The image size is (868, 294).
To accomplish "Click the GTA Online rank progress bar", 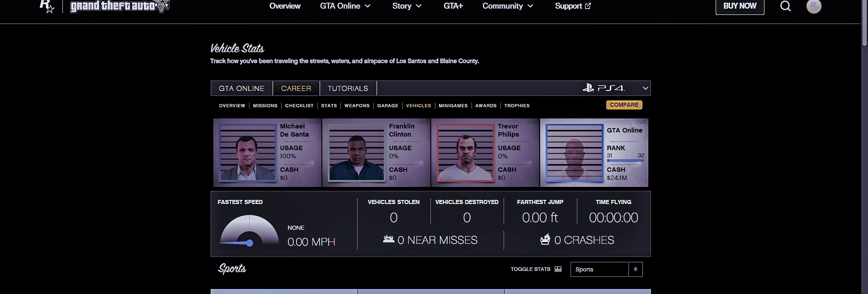I will (x=625, y=161).
